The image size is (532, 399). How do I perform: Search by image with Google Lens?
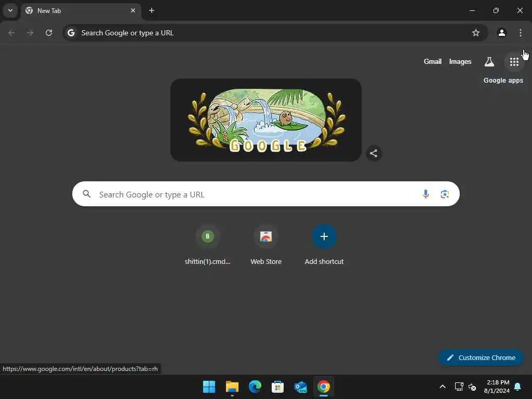[445, 194]
